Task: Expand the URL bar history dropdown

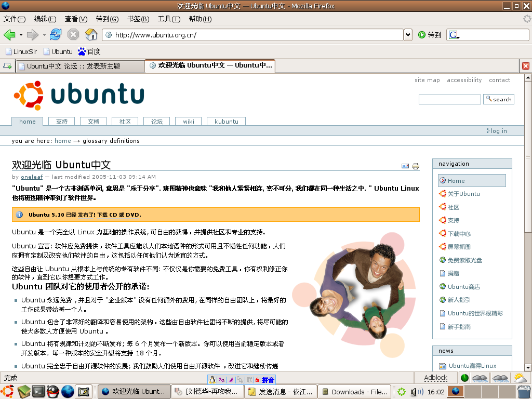Action: coord(408,35)
